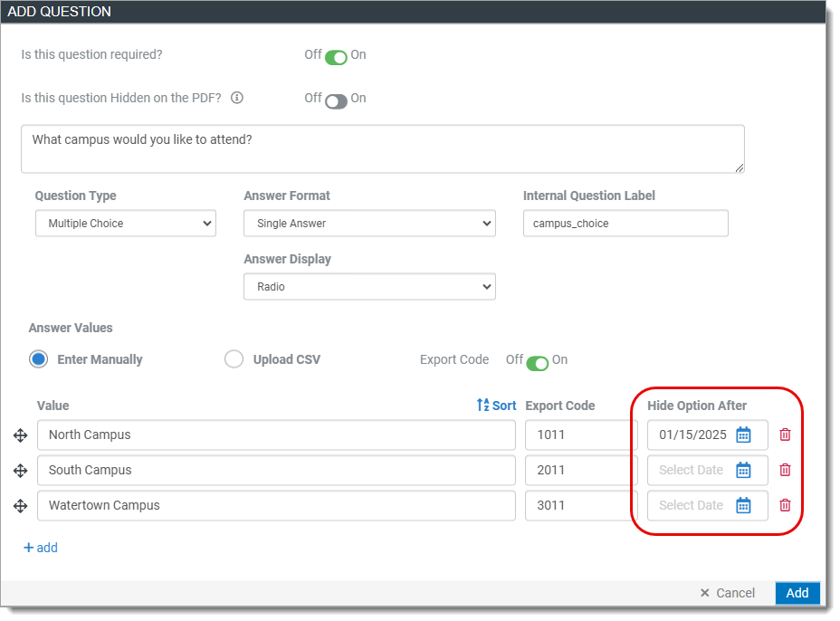
Task: Click the text area resize grip
Action: point(740,167)
